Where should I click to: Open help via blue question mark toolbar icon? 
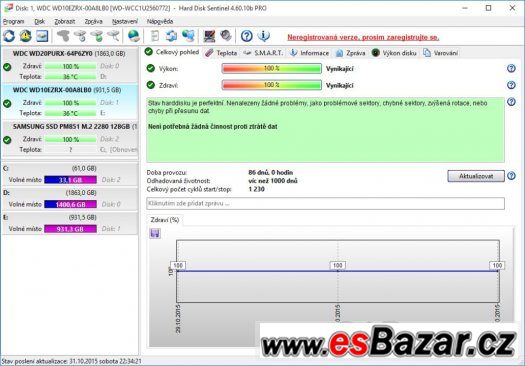click(247, 36)
